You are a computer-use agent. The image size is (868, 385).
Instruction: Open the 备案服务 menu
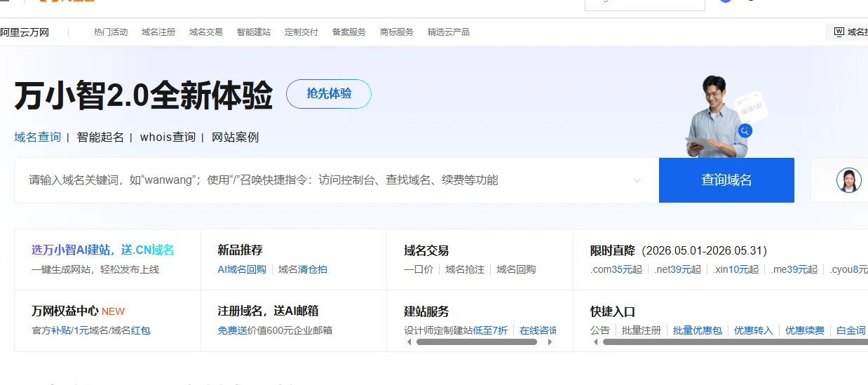(349, 32)
